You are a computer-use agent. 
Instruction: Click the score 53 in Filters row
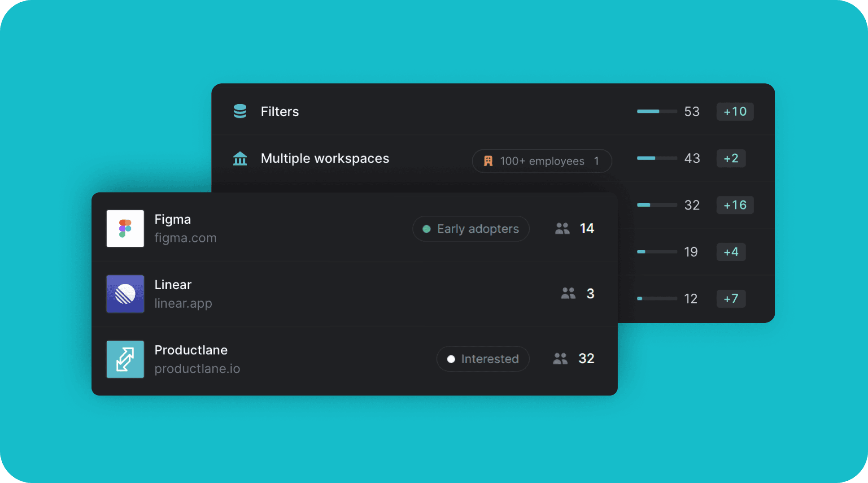point(692,111)
